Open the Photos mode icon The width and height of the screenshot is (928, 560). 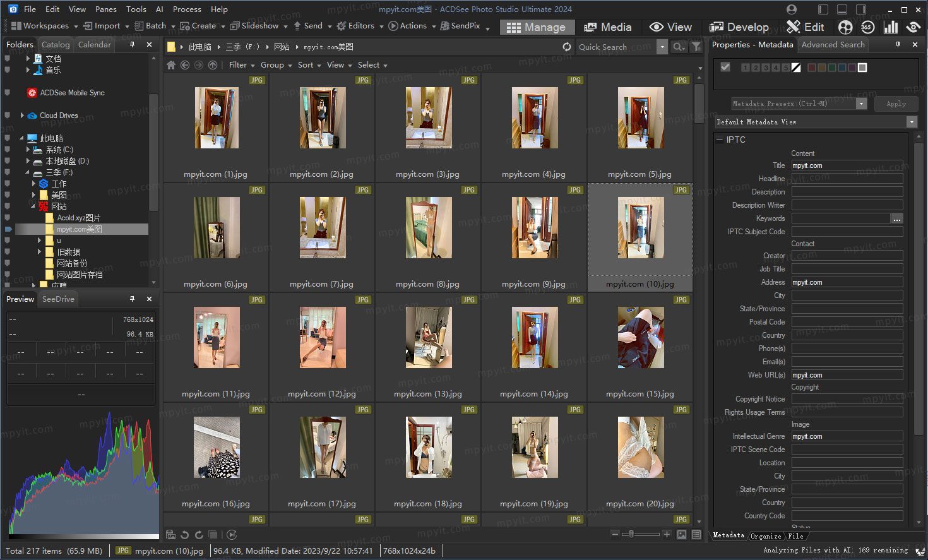click(845, 27)
